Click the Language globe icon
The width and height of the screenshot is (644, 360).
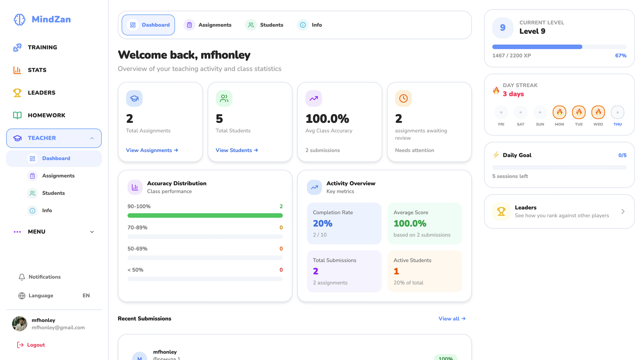[22, 296]
